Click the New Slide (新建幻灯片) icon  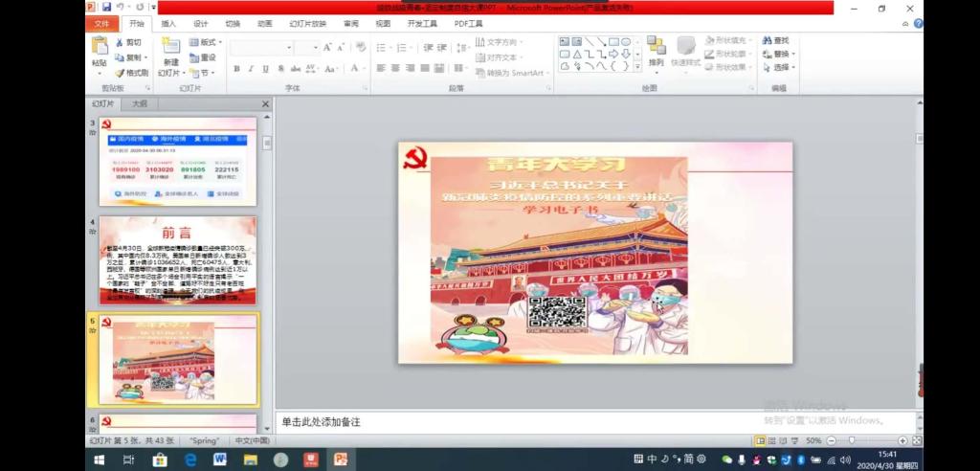(170, 46)
